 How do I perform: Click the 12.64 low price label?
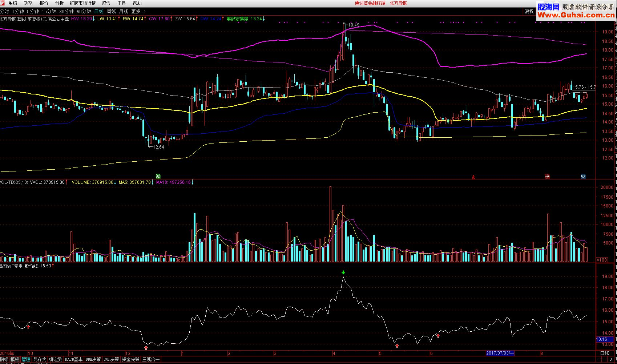click(x=158, y=147)
